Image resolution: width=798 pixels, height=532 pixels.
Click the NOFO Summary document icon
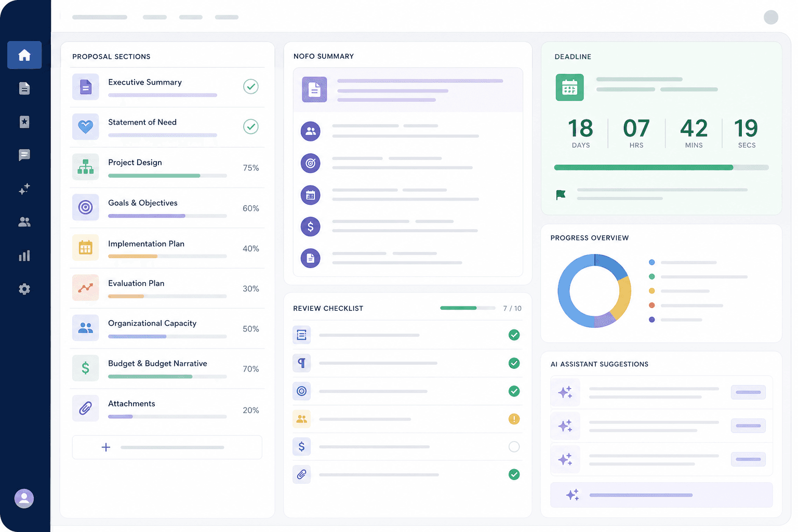(315, 89)
